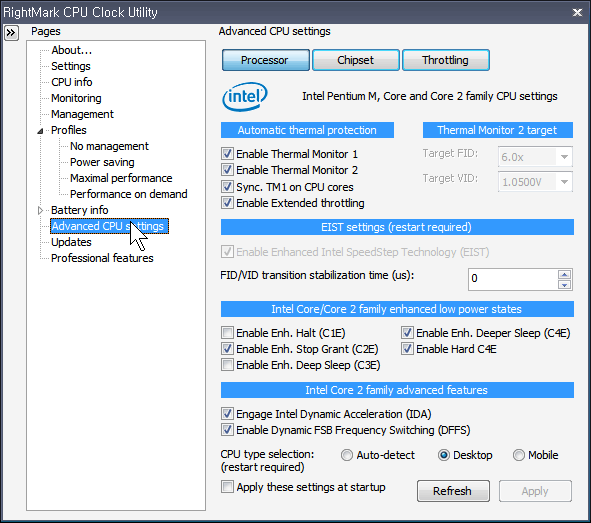Collapse the Pages panel with chevron button
The image size is (591, 523).
coord(11,33)
